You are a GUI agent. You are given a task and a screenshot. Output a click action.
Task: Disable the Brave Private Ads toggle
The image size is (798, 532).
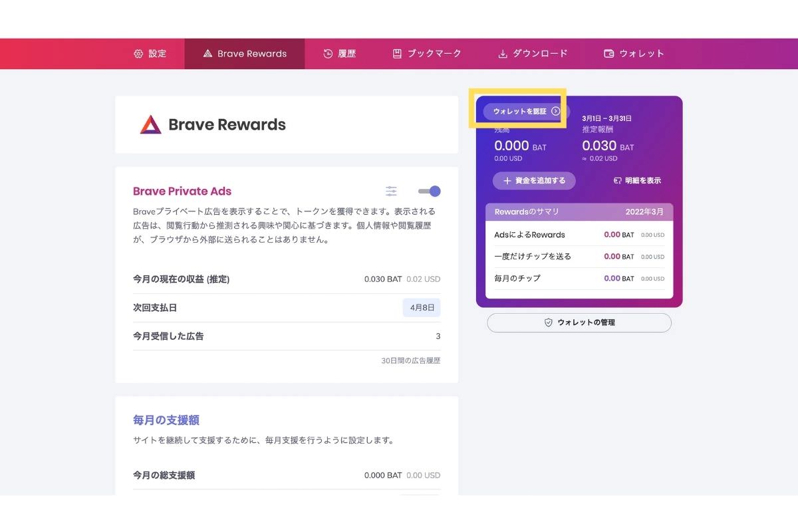[429, 192]
